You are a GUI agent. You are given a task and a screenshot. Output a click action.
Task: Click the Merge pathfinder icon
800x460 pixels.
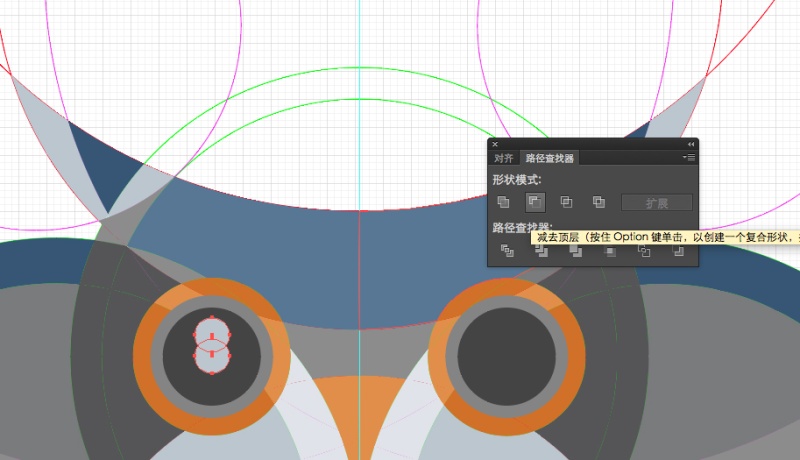tap(576, 250)
